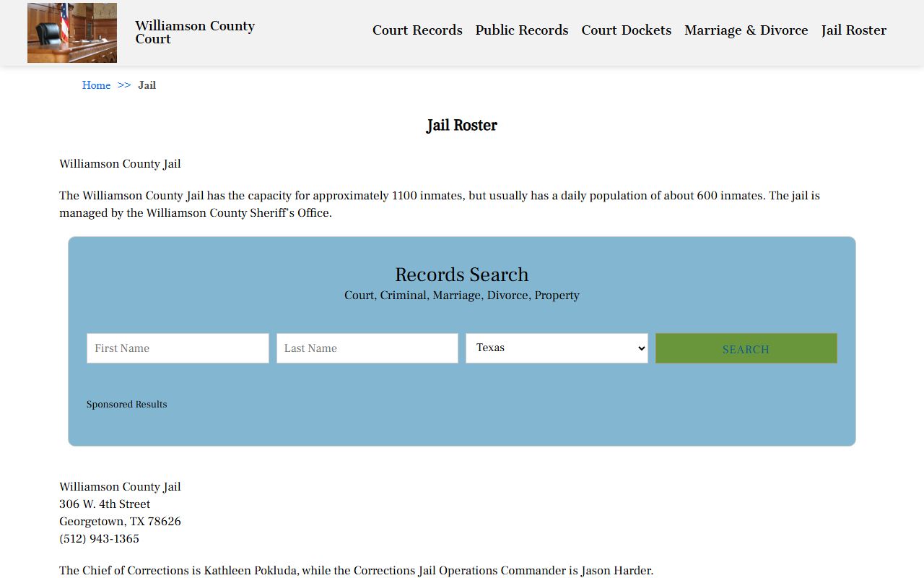Follow the Home breadcrumb link
The image size is (924, 578).
coord(96,85)
